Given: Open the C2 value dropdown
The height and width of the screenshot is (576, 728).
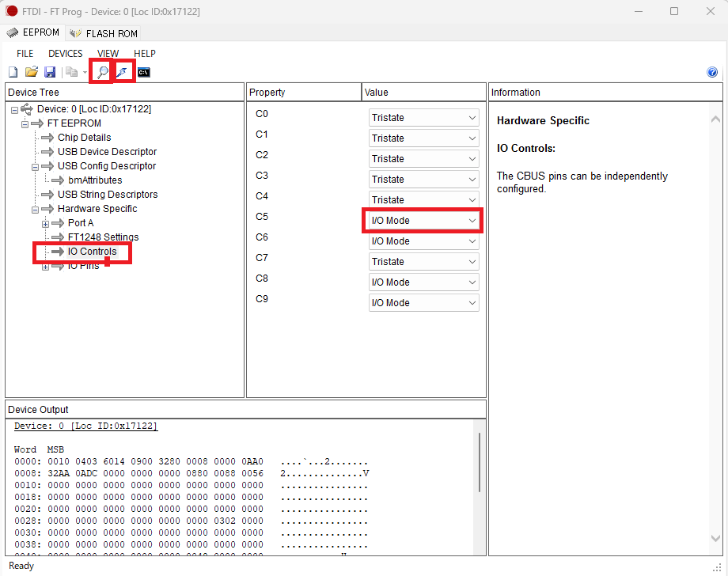Looking at the screenshot, I should [424, 159].
